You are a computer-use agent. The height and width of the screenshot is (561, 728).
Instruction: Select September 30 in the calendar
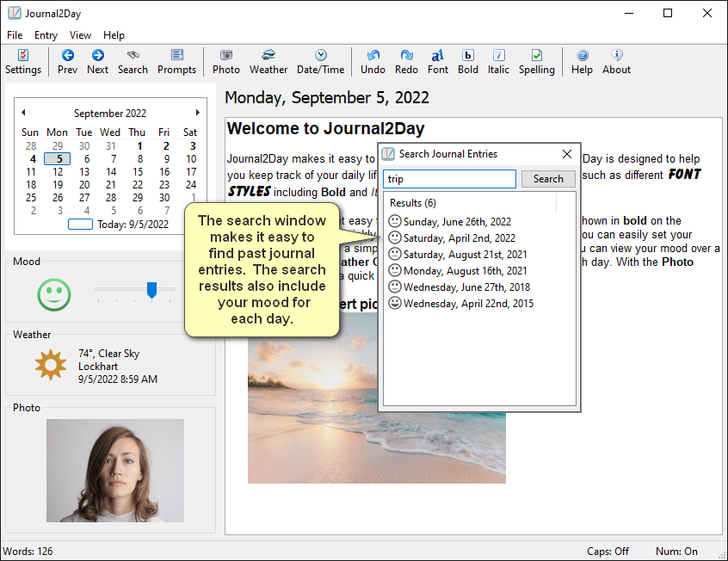164,198
